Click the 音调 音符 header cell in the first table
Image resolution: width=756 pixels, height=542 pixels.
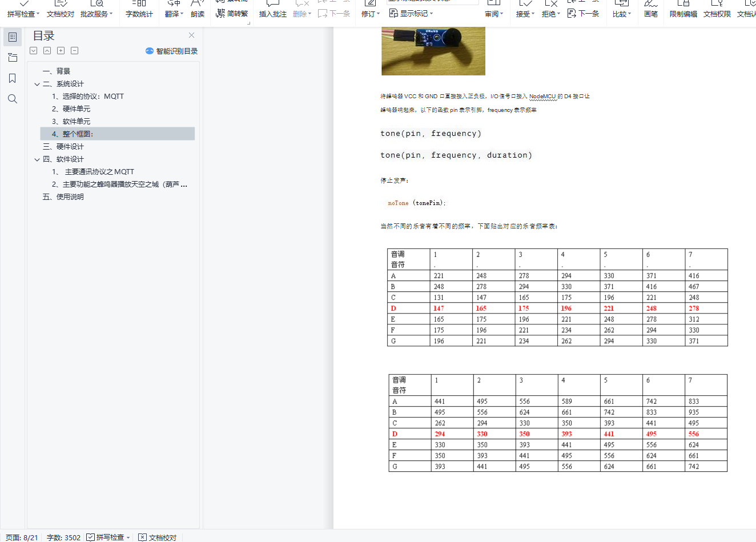409,260
